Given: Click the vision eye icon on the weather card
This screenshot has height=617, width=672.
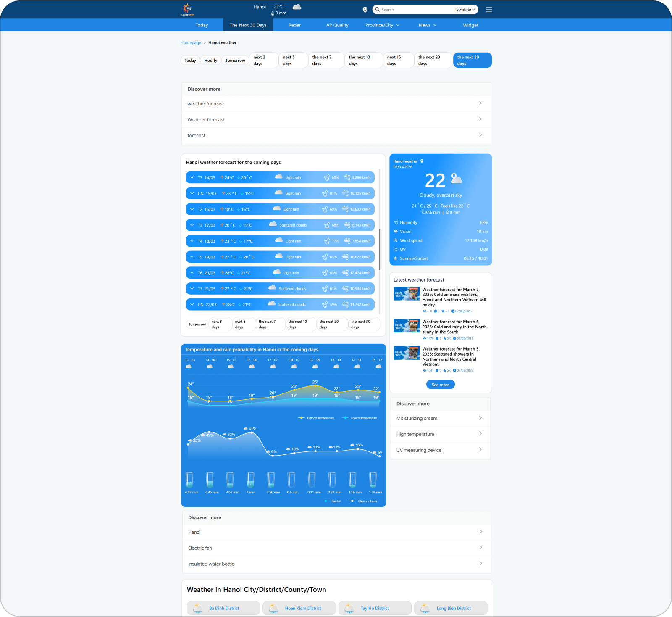Looking at the screenshot, I should (395, 231).
